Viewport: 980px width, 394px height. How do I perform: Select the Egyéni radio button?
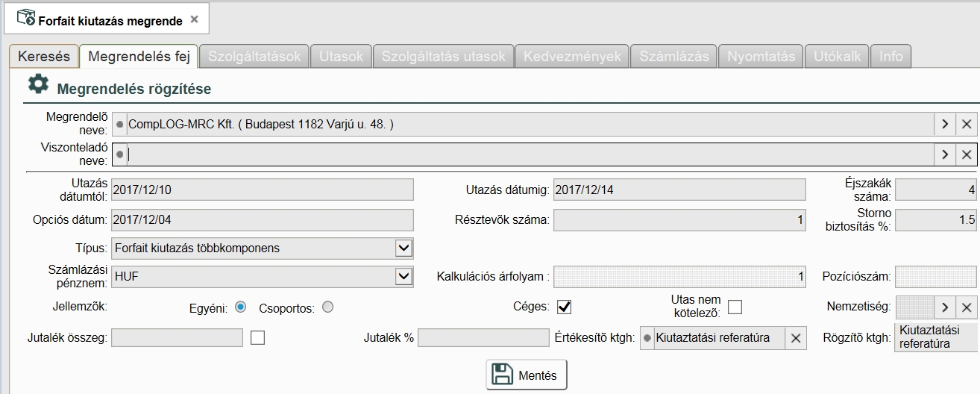240,307
